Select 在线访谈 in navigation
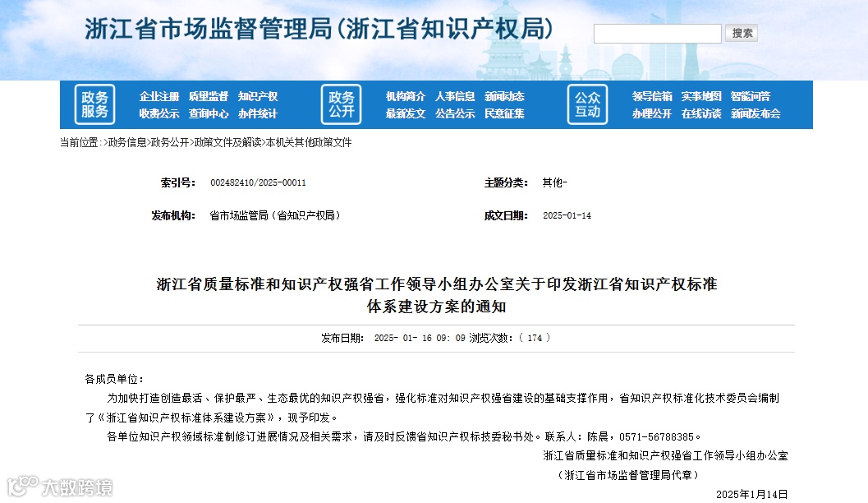The image size is (868, 503). pos(701,113)
